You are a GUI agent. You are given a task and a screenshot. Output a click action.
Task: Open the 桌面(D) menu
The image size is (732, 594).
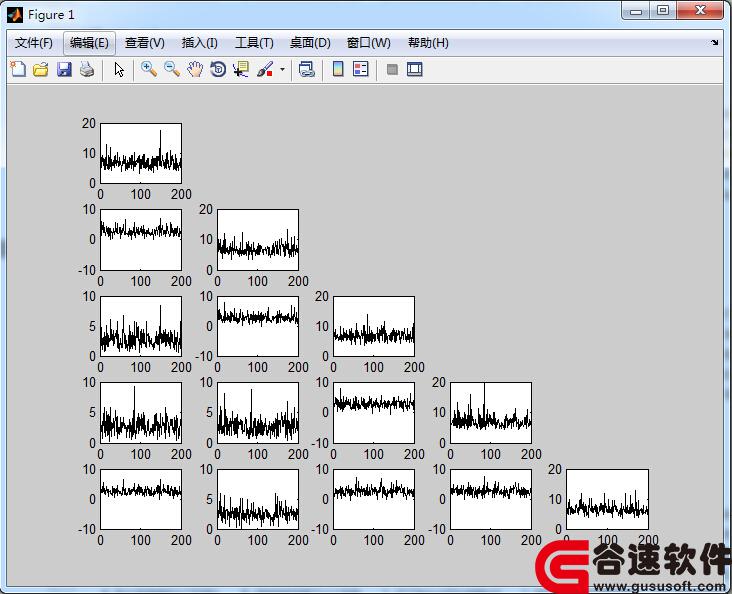pyautogui.click(x=310, y=43)
